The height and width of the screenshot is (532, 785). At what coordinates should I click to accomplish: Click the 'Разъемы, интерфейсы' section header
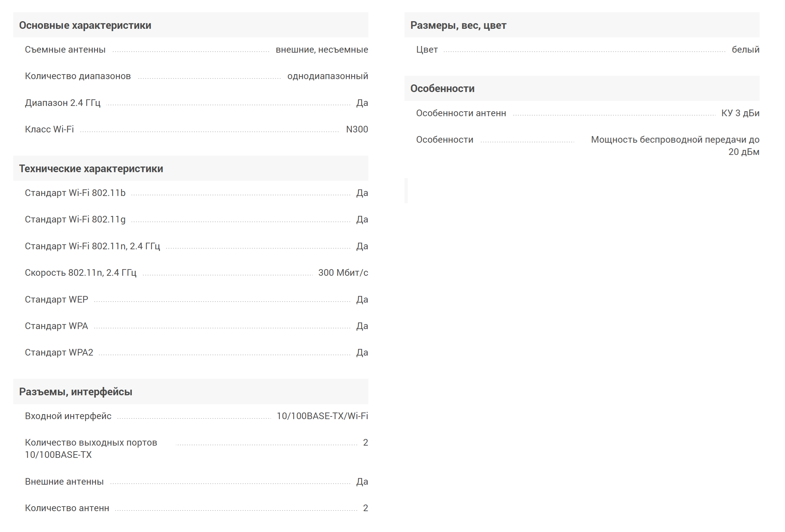click(x=76, y=392)
